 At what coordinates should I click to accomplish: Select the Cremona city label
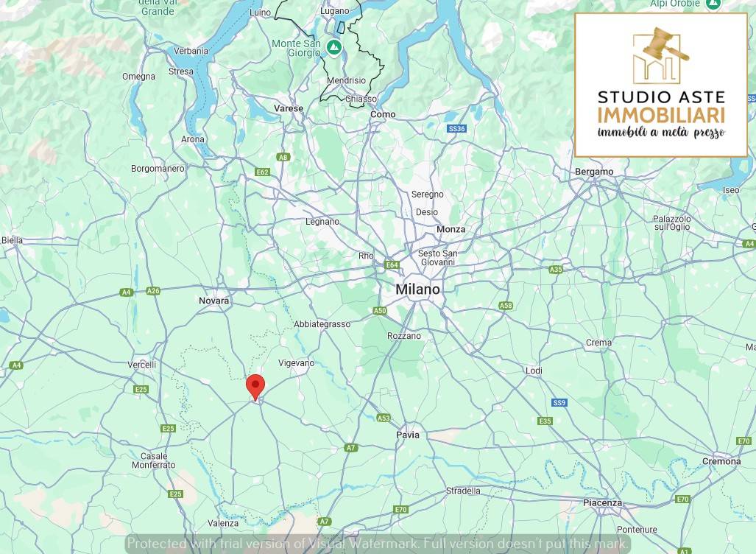click(721, 461)
